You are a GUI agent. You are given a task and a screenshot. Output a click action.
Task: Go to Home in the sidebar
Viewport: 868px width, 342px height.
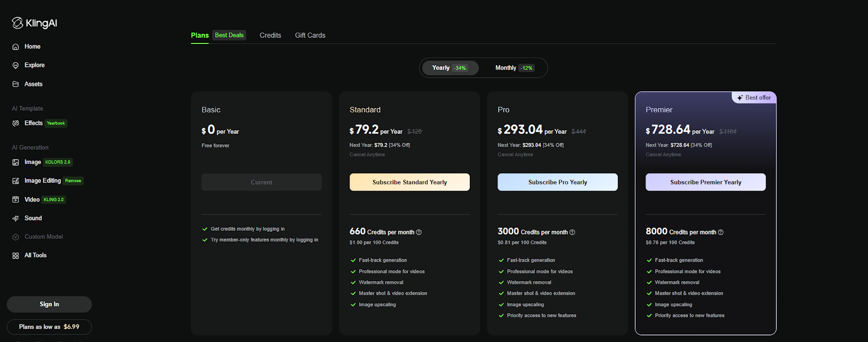pyautogui.click(x=33, y=47)
